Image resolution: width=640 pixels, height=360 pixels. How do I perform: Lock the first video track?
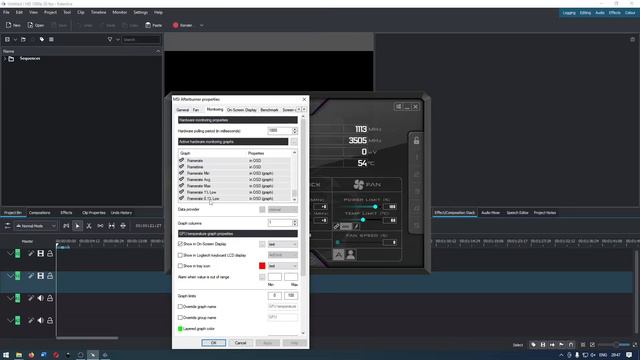click(x=50, y=253)
